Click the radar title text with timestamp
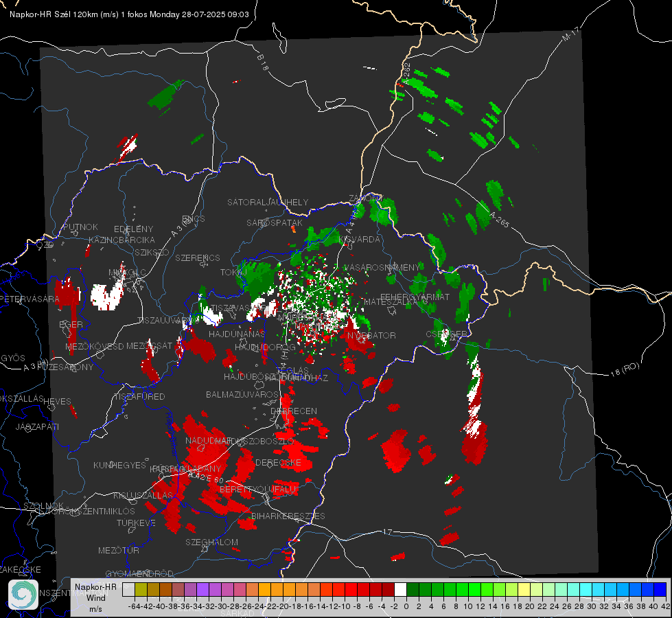672x618 pixels. coord(129,14)
